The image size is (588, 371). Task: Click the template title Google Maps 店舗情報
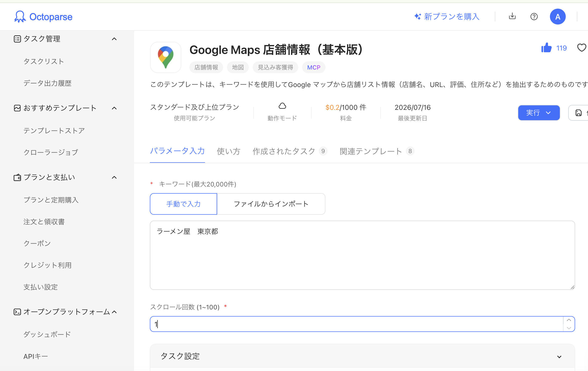pos(276,50)
